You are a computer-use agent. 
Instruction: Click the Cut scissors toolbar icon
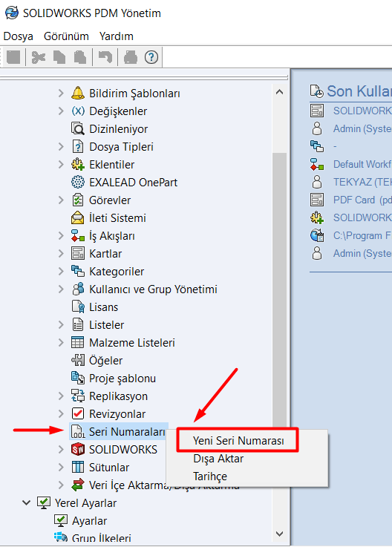point(39,57)
